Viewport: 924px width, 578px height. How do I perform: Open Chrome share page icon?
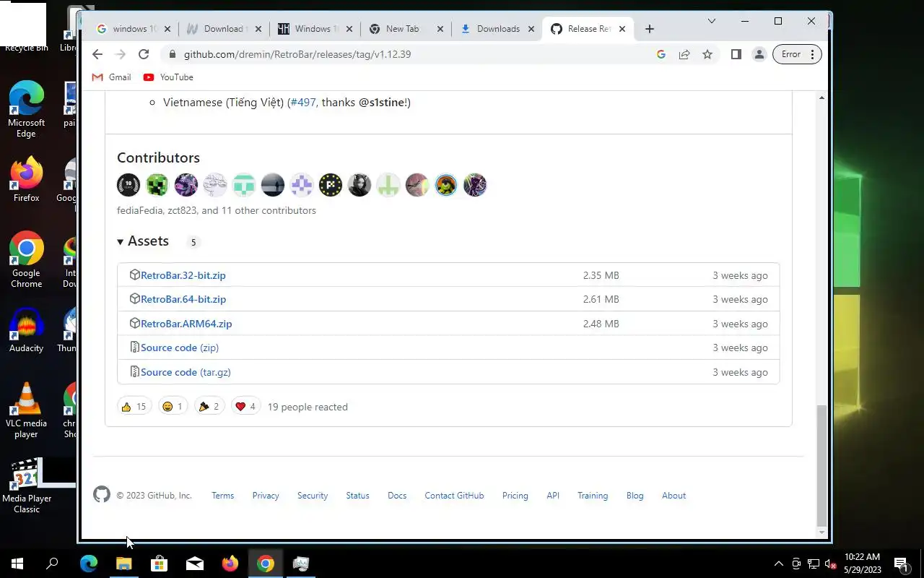684,54
